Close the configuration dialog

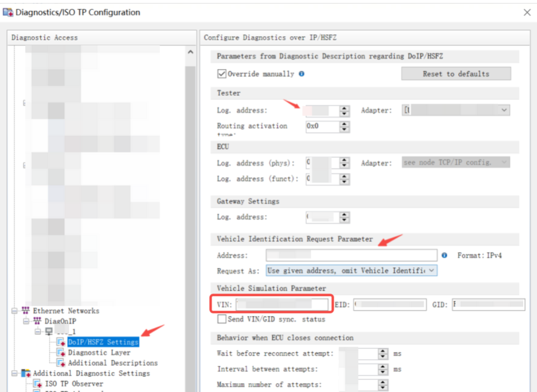527,12
